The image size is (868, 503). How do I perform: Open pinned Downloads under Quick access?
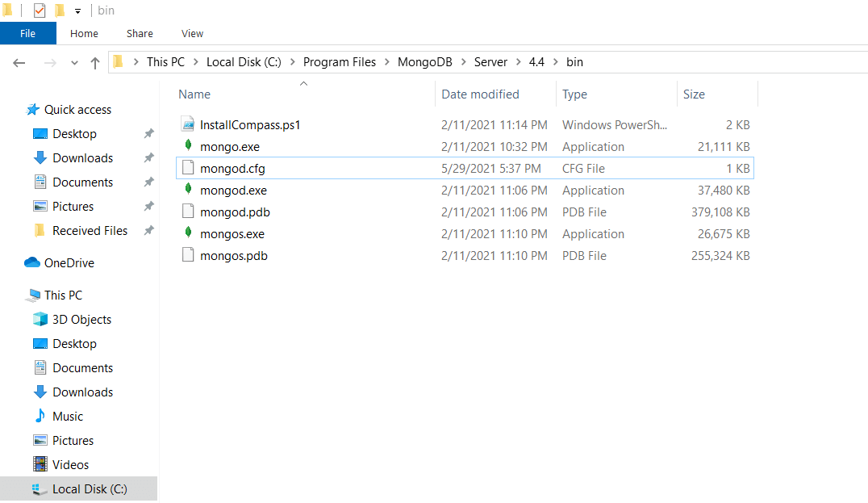tap(82, 158)
